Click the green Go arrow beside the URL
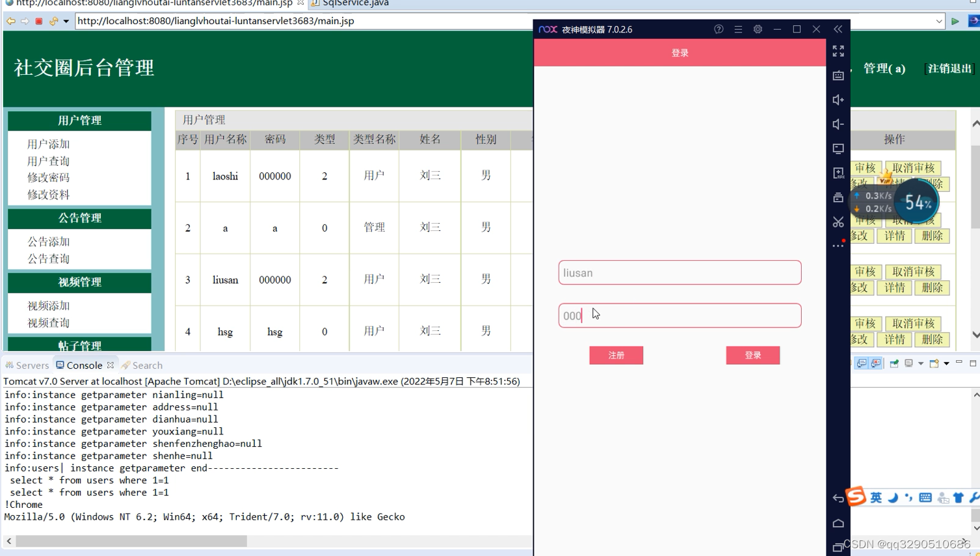Viewport: 980px width, 556px height. (x=955, y=21)
